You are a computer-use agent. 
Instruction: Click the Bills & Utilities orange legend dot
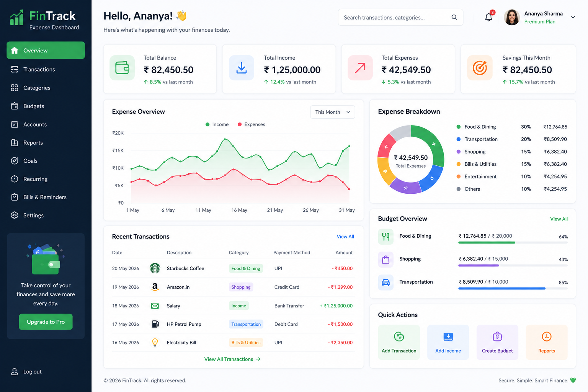pos(459,164)
